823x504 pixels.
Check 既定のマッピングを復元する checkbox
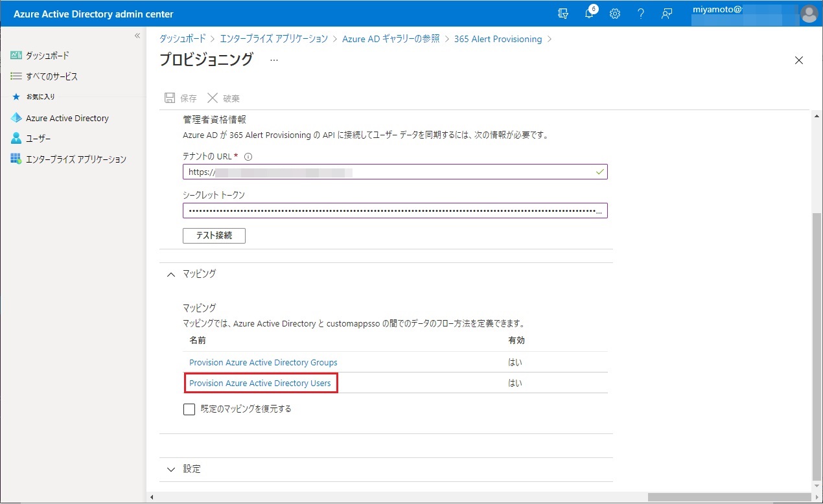(189, 409)
